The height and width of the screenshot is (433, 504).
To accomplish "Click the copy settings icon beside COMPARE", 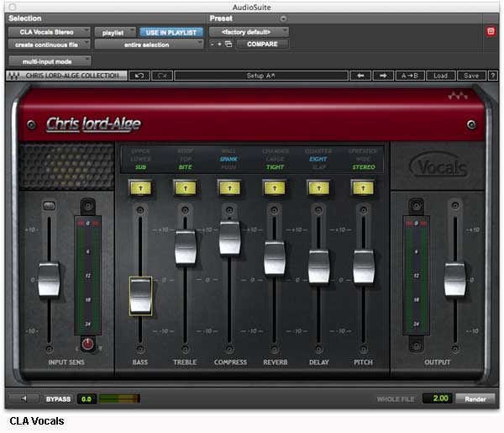I will pos(228,44).
